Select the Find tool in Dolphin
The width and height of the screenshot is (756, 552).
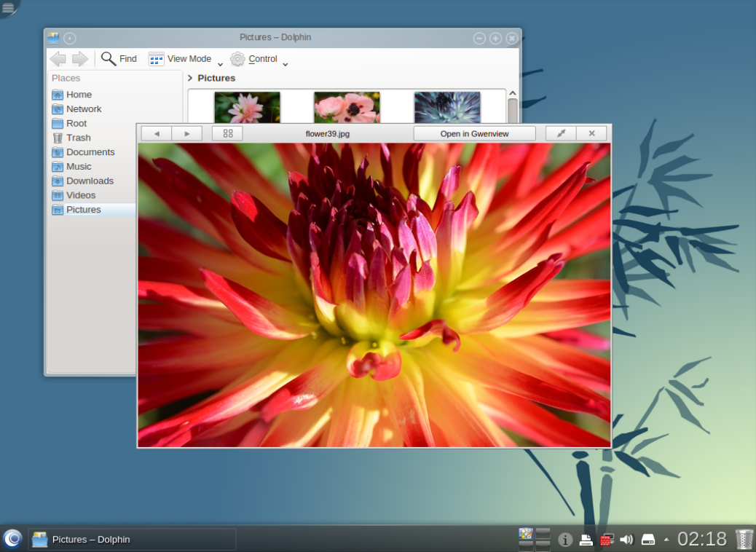coord(119,59)
